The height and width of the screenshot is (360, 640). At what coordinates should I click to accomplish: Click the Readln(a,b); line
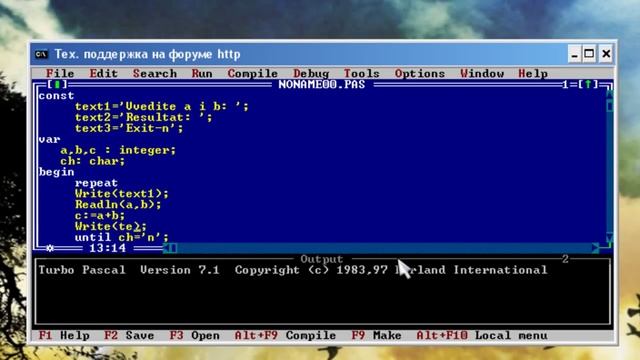tap(118, 204)
